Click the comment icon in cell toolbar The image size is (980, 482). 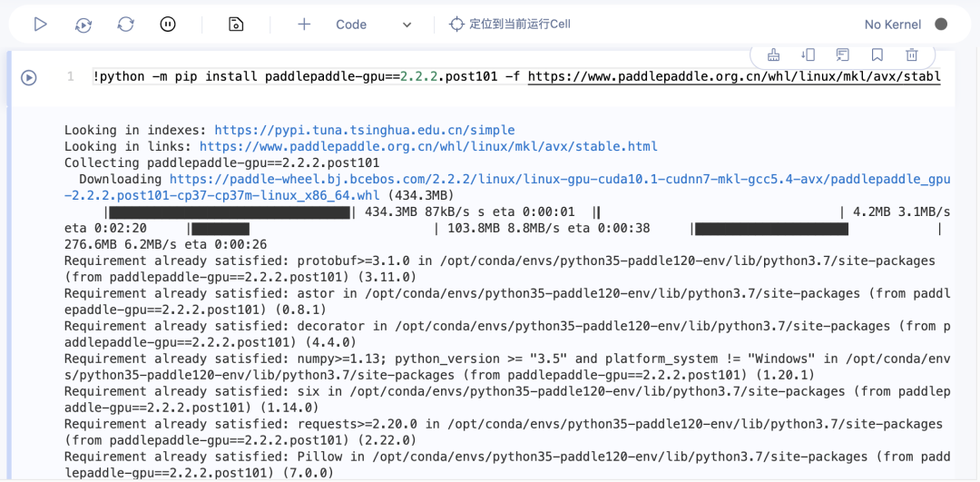click(842, 55)
